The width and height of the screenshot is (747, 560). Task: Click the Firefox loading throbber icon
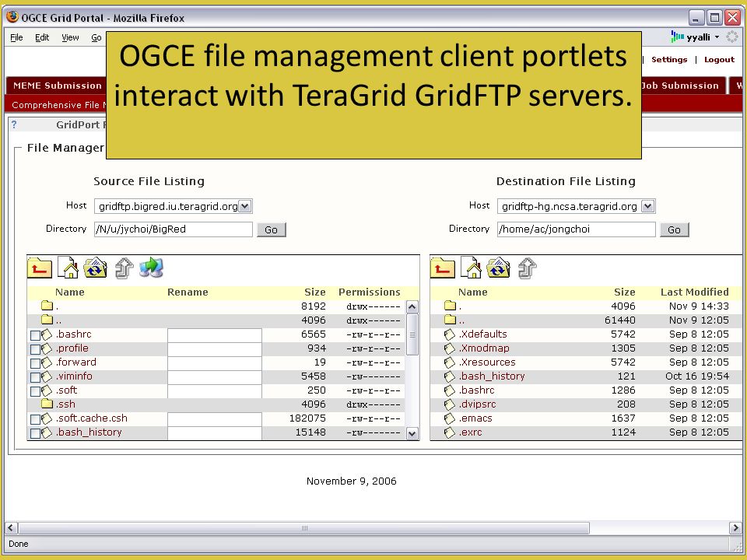click(x=732, y=37)
